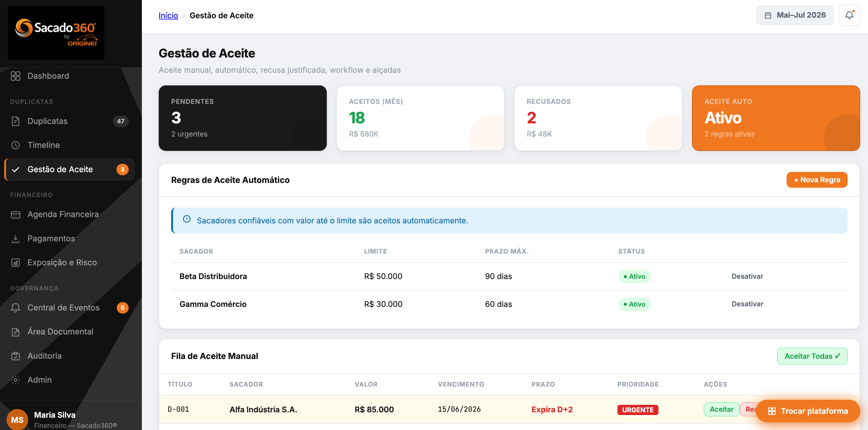Click the Maria Silva MS avatar
The image size is (868, 430).
pyautogui.click(x=17, y=420)
